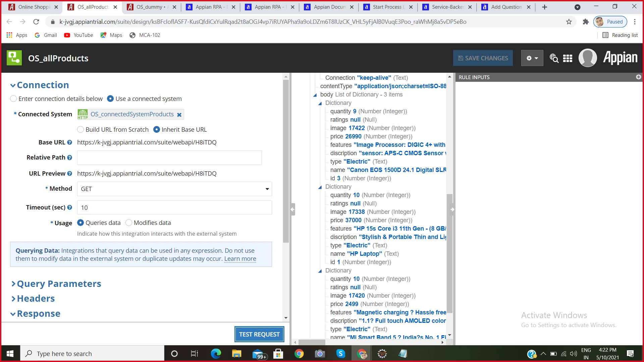Select Use a connected system option
This screenshot has width=644, height=362.
110,99
